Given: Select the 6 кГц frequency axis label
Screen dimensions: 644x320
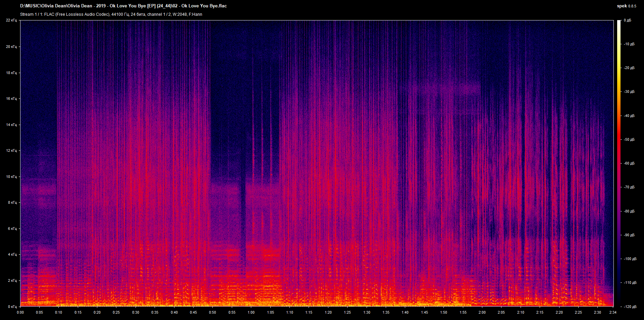Looking at the screenshot, I should [x=12, y=229].
